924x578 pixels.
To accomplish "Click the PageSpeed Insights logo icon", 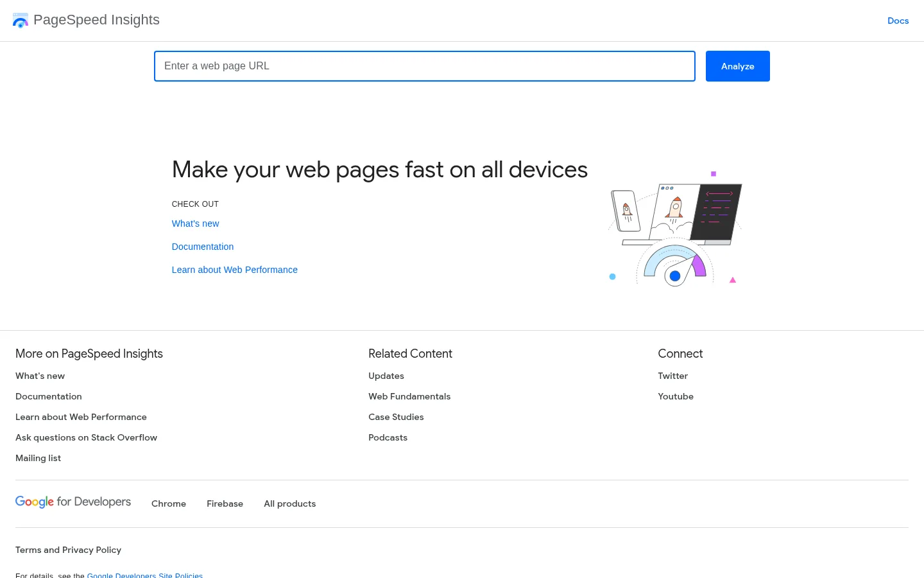I will [x=21, y=21].
